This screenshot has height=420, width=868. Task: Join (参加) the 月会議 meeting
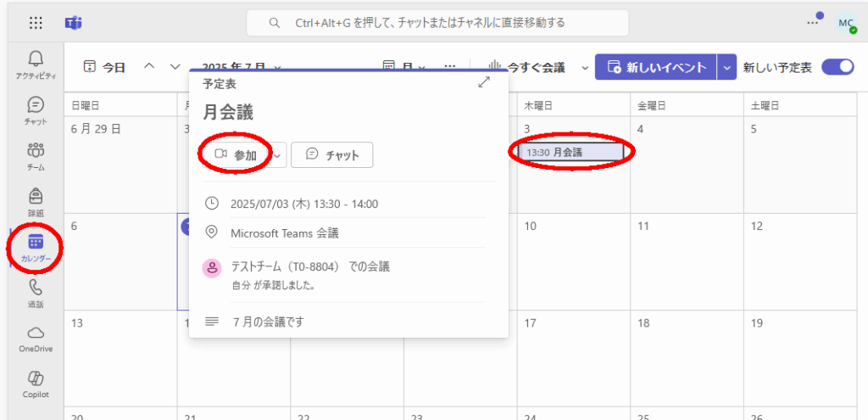(x=236, y=155)
